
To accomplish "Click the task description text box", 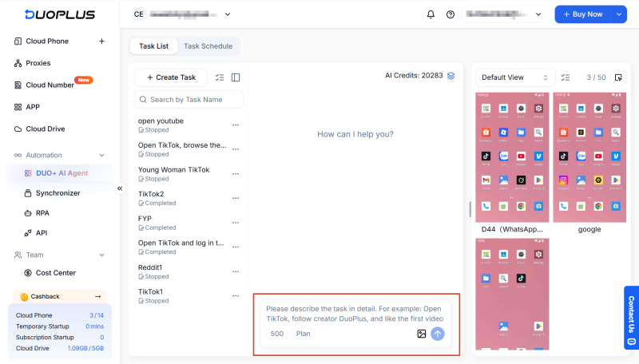I will coord(355,314).
